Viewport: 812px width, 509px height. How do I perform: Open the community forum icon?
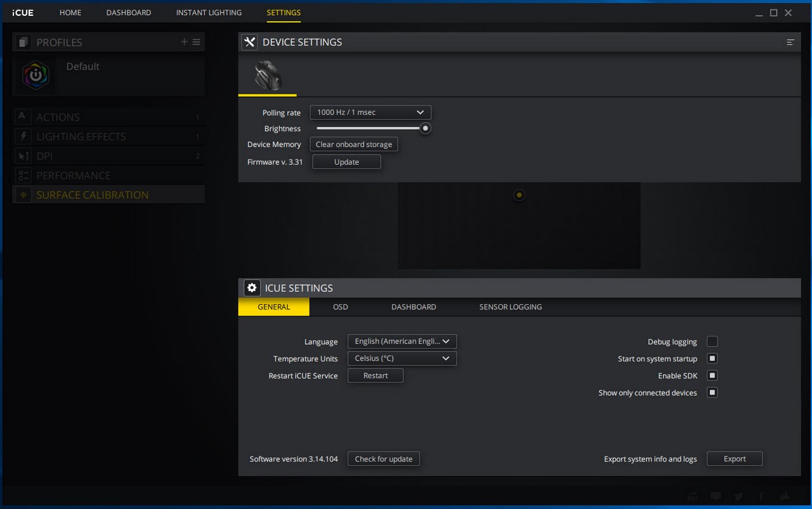click(x=693, y=497)
